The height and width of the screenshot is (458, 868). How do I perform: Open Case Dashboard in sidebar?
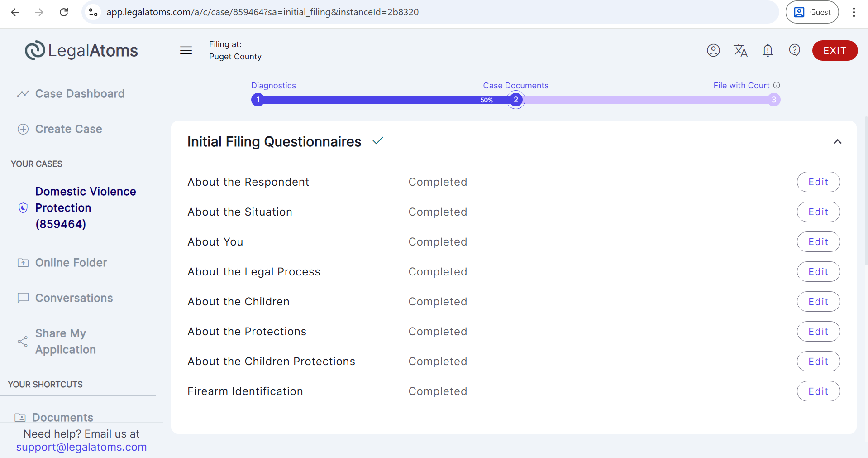pyautogui.click(x=80, y=94)
